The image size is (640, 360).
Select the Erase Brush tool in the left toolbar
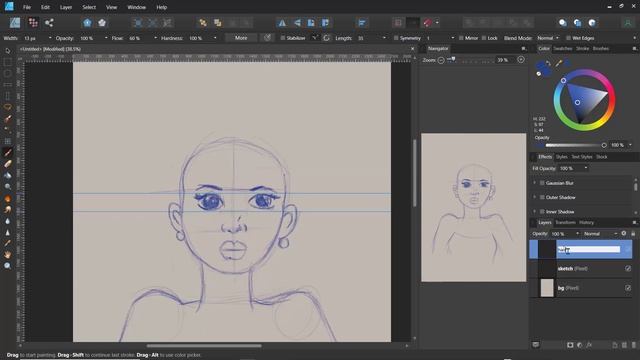[x=7, y=164]
